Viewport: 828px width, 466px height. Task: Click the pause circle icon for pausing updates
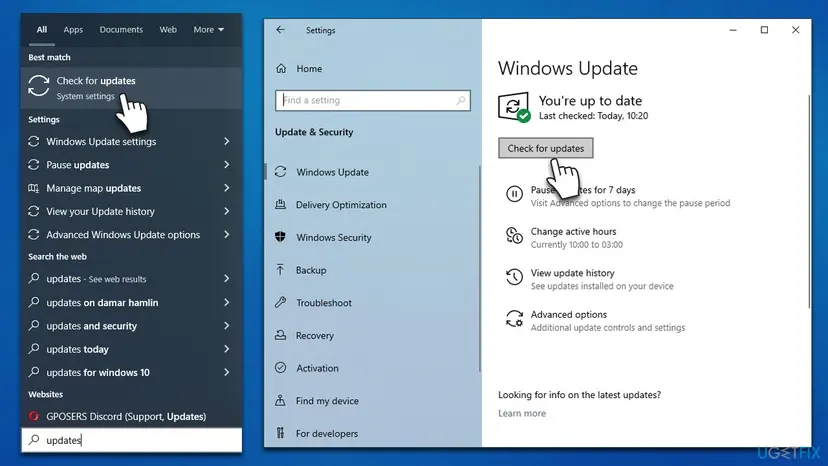click(514, 194)
